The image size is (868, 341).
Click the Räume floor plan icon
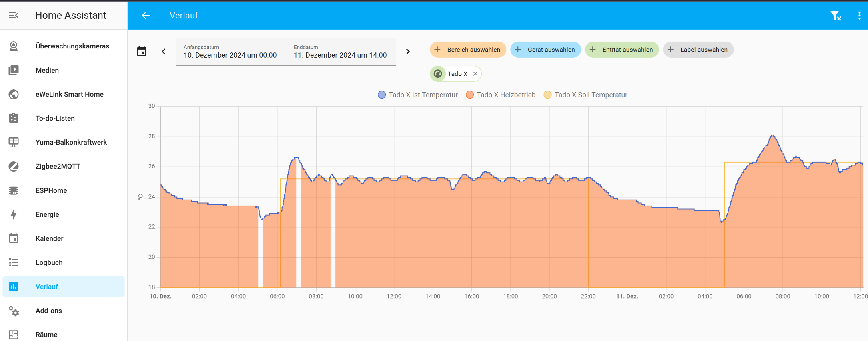[x=14, y=335]
